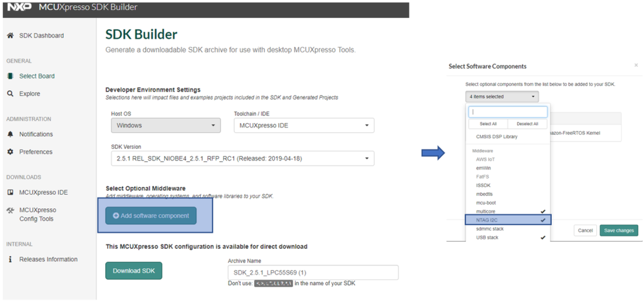Collapse the 4 items selected dropdown
Image resolution: width=644 pixels, height=303 pixels.
point(502,97)
